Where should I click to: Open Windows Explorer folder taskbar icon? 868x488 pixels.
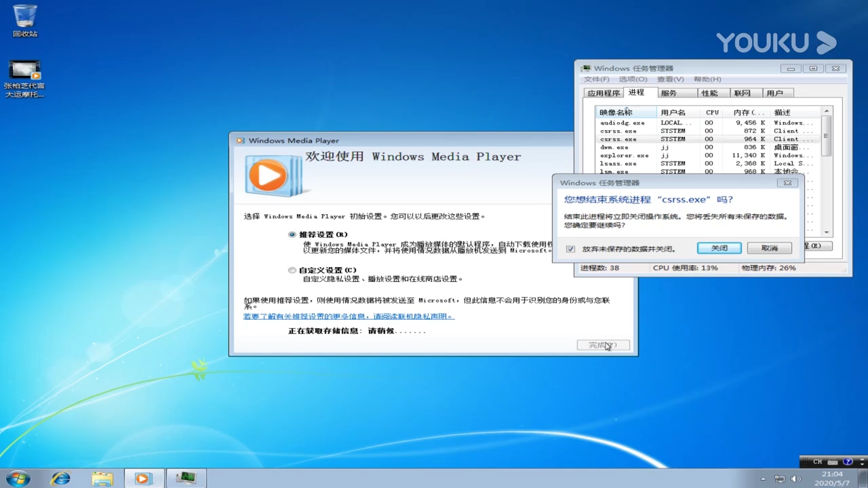click(x=102, y=478)
